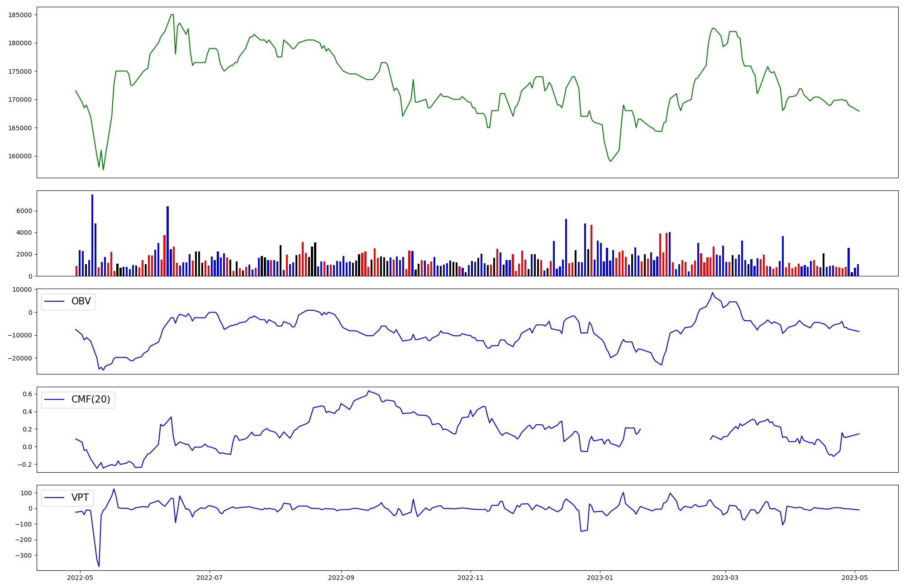905x588 pixels.
Task: Click the 0.6 CMF axis tick label
Action: tap(27, 394)
